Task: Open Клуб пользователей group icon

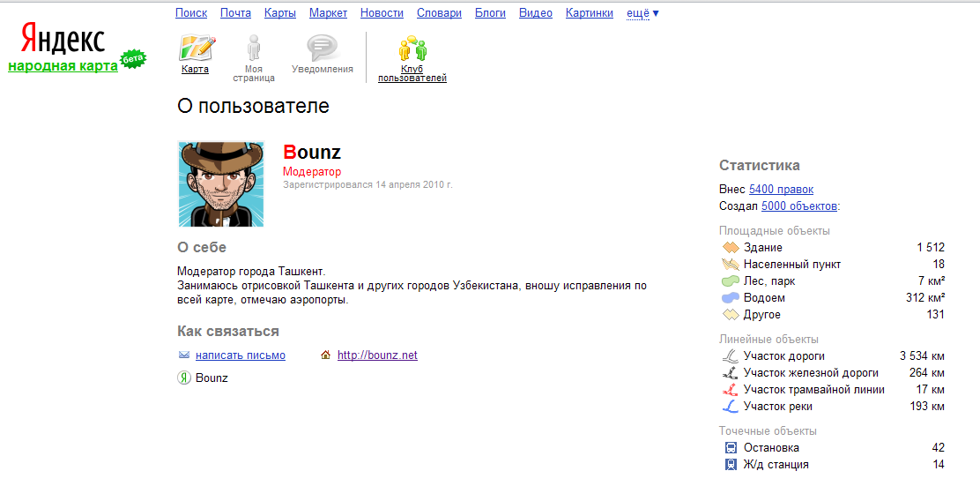Action: click(x=412, y=48)
